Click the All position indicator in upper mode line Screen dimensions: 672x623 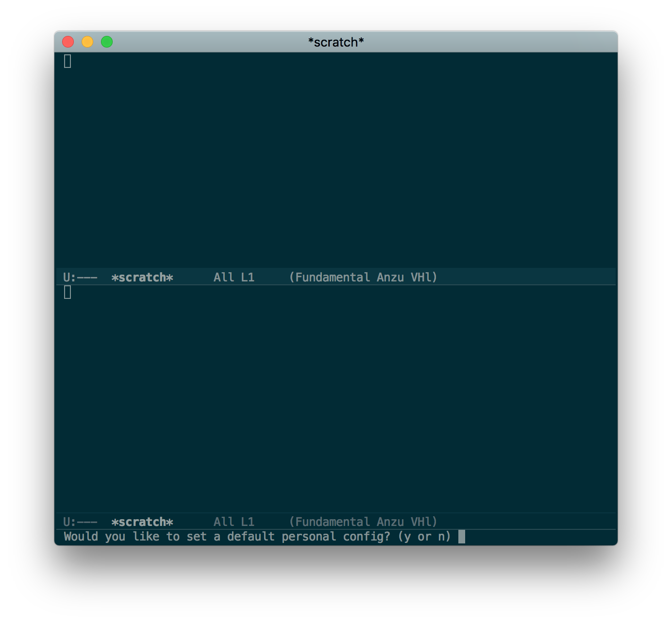tap(224, 278)
